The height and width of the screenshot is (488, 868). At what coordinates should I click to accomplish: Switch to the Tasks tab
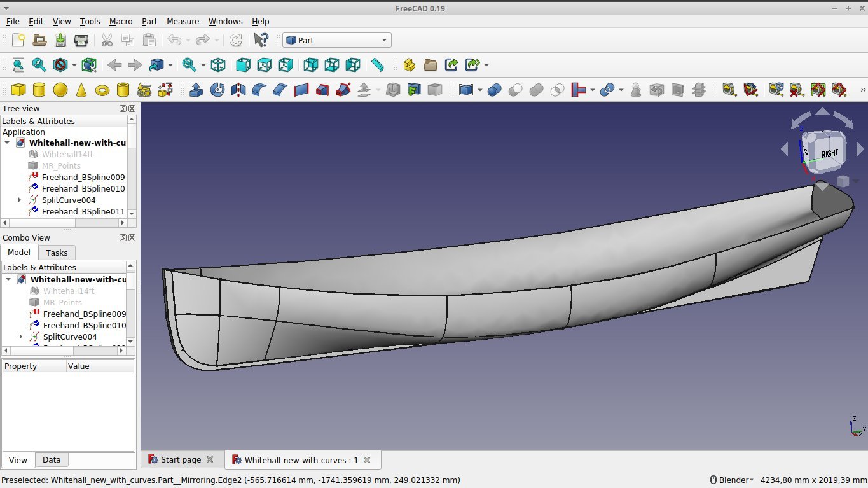57,253
